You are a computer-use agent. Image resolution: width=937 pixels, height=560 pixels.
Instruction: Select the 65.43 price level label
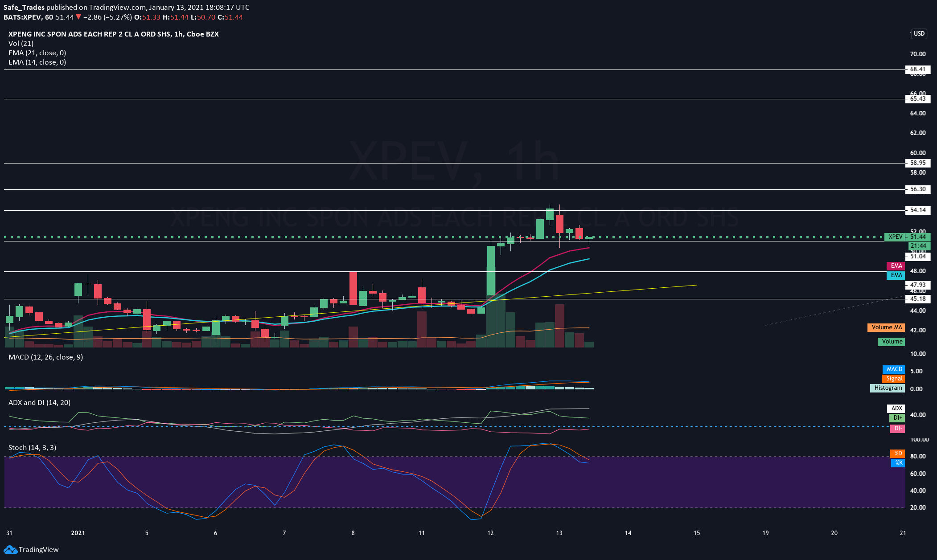(x=918, y=99)
